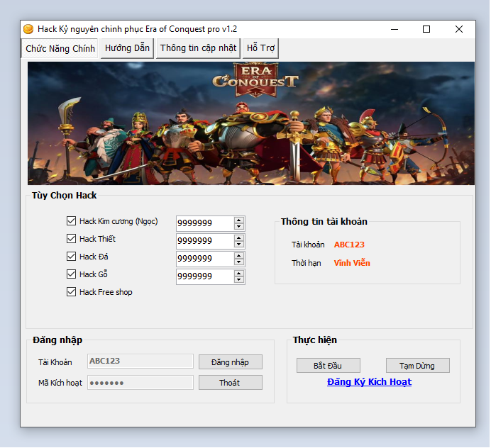The image size is (491, 448).
Task: Click the Thoát button
Action: [230, 383]
